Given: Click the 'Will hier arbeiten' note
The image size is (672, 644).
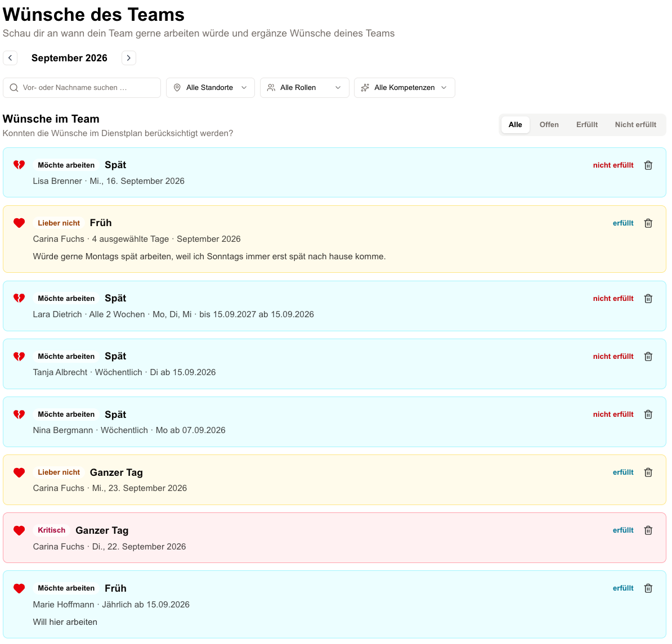Looking at the screenshot, I should tap(65, 622).
